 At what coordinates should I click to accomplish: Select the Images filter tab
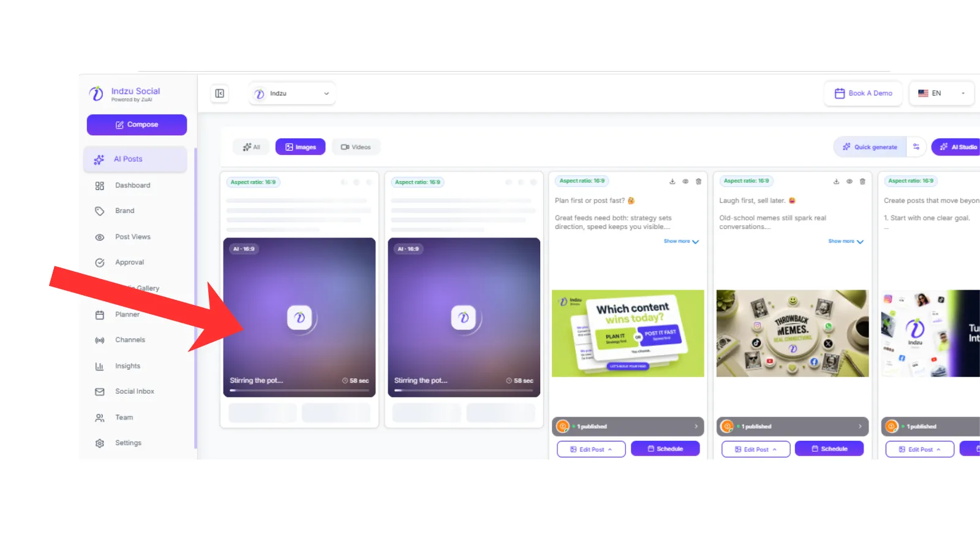point(300,148)
